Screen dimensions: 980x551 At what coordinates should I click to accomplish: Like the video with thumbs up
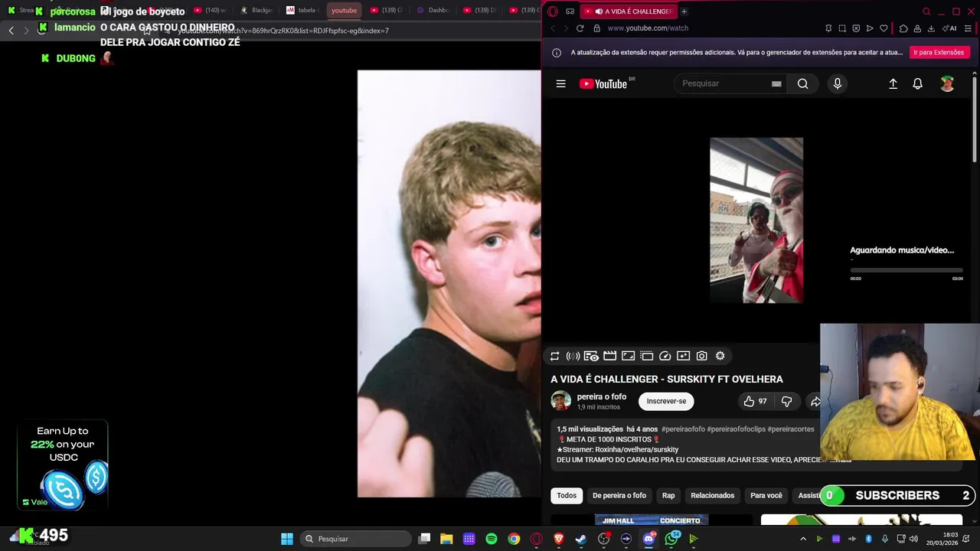click(755, 401)
